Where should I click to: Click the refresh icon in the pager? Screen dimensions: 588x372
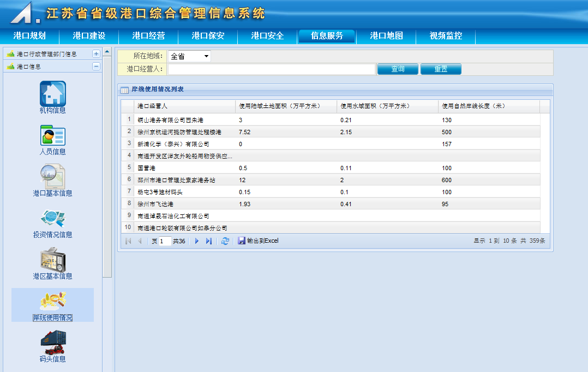(x=225, y=241)
